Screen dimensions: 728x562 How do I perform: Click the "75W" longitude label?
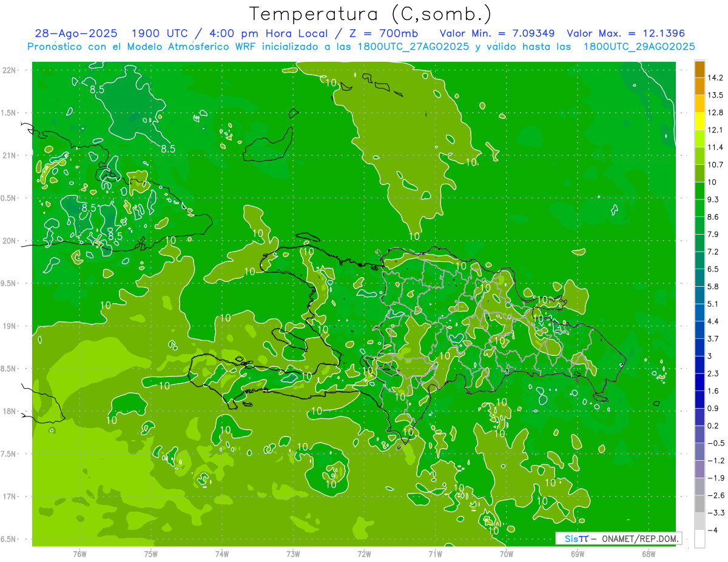coord(151,554)
